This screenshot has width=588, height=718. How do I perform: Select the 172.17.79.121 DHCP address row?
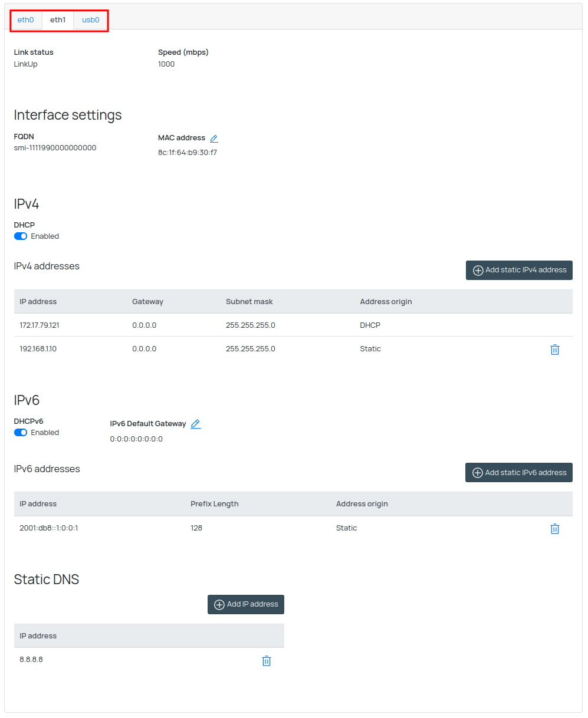coord(40,325)
